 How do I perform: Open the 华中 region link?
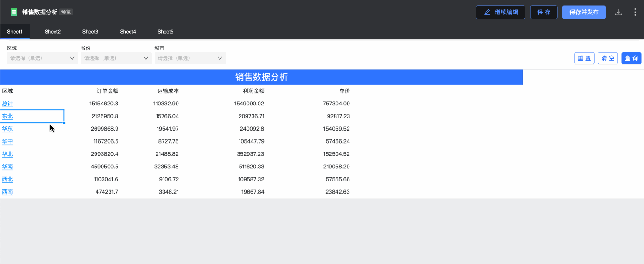(x=7, y=141)
